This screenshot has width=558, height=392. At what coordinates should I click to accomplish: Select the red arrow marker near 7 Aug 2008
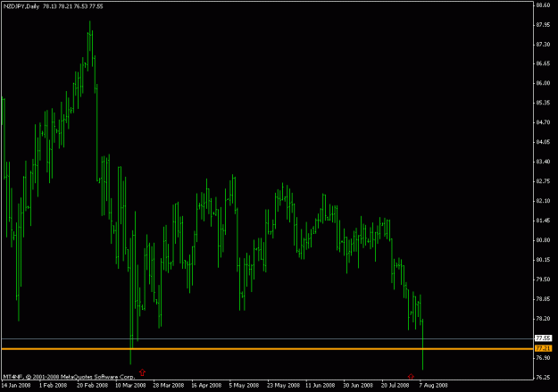(x=411, y=376)
